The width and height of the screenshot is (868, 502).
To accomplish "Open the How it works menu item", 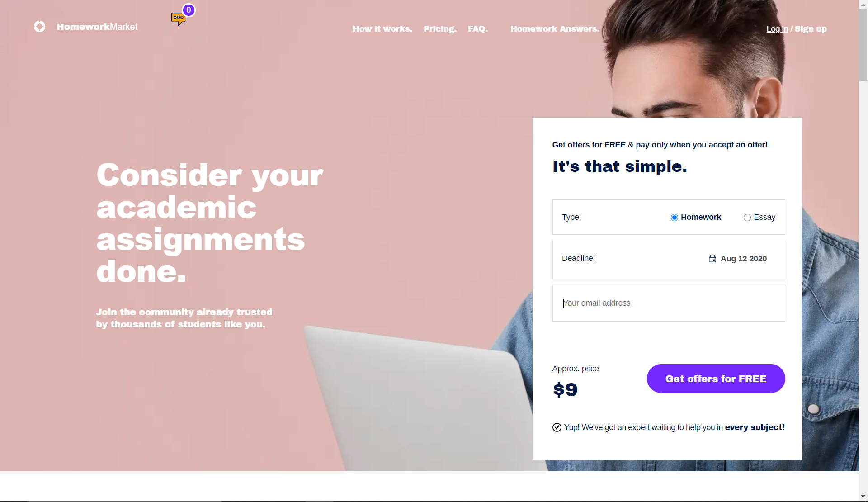I will [x=382, y=28].
